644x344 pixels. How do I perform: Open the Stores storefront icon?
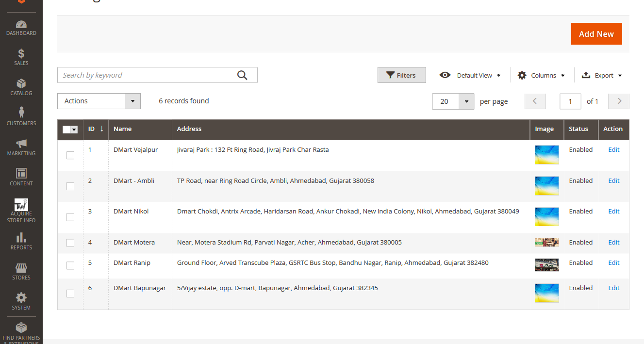pyautogui.click(x=21, y=268)
